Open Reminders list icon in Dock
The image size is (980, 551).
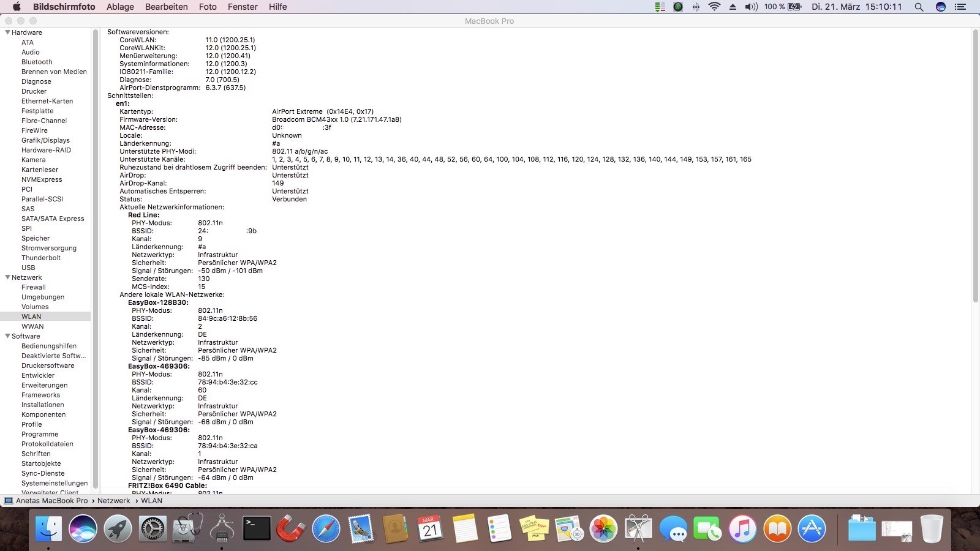click(499, 528)
